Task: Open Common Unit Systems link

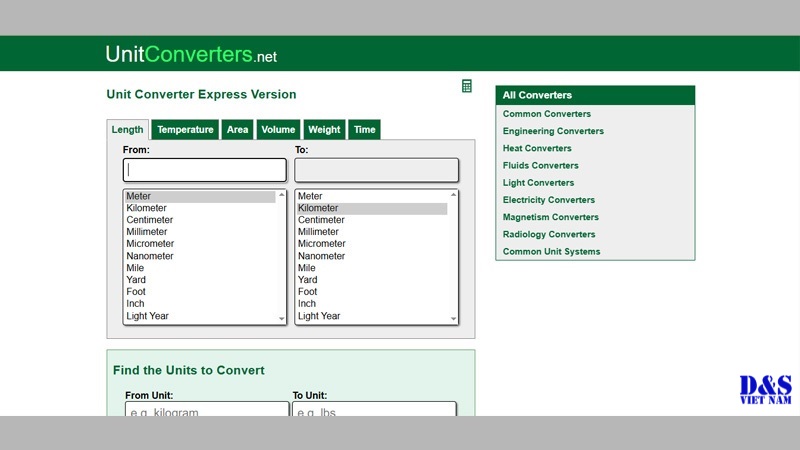Action: click(x=551, y=252)
